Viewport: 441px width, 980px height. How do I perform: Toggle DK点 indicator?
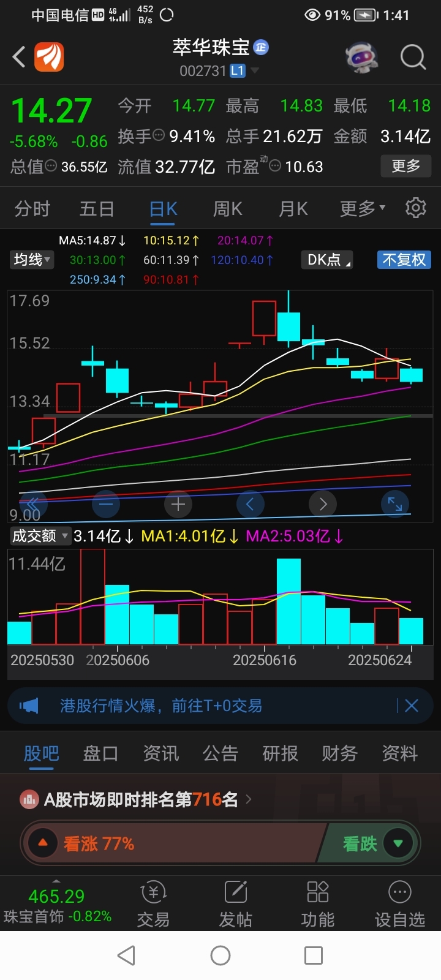(327, 260)
